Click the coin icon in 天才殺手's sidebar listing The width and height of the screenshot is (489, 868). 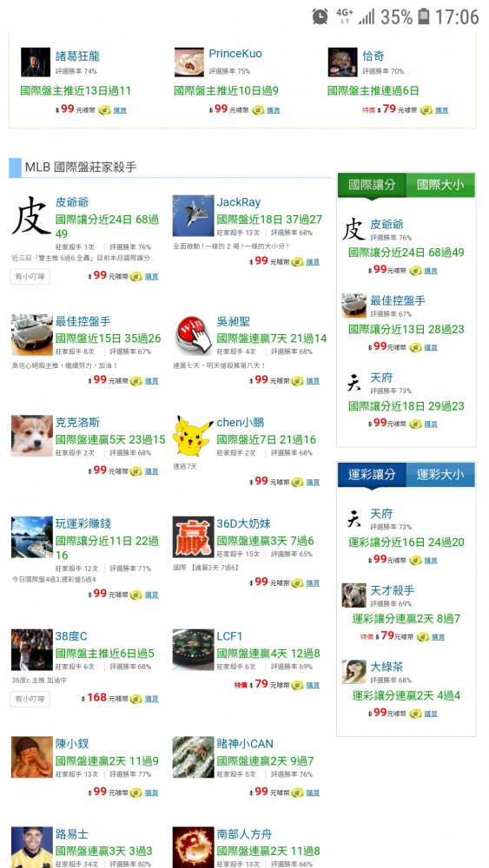click(423, 636)
